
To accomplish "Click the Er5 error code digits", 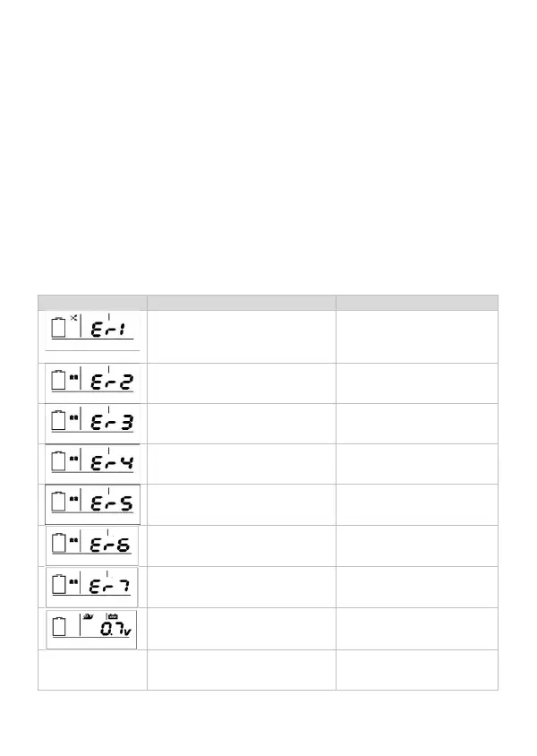I will click(111, 504).
